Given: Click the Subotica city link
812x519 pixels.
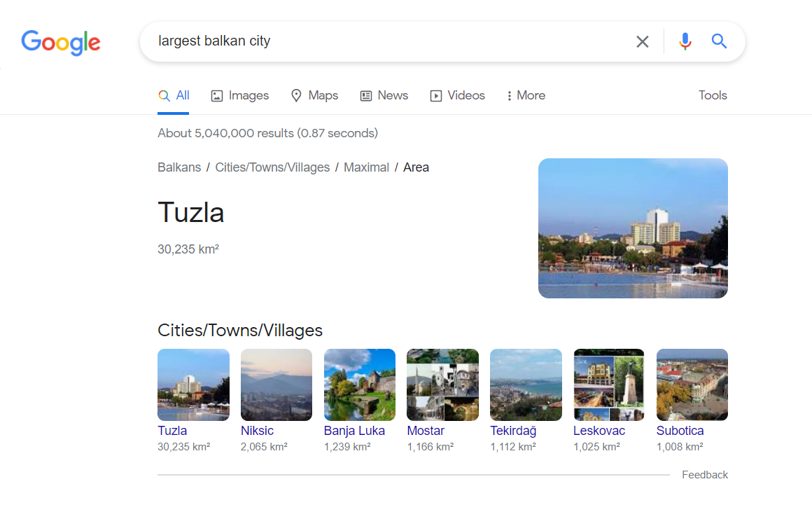Looking at the screenshot, I should 680,431.
